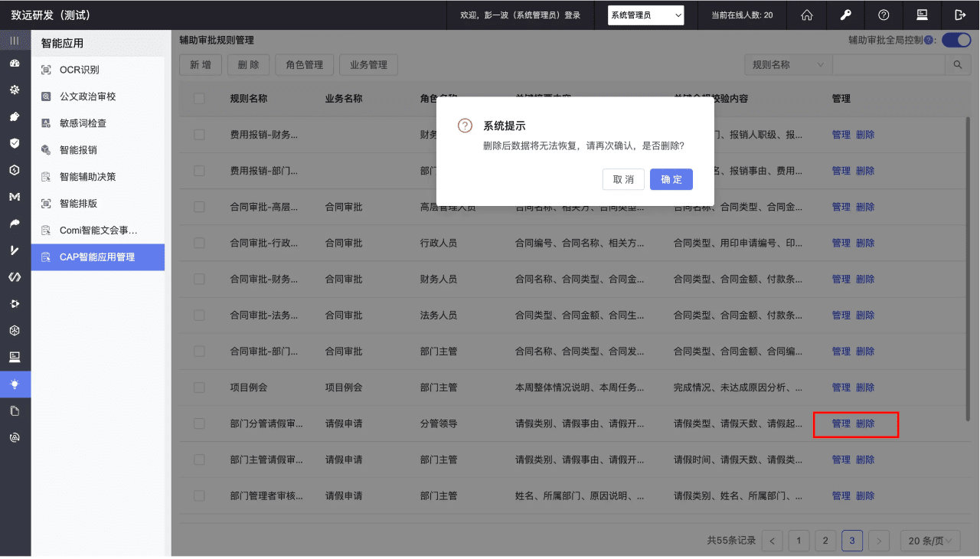Tick the select-all header checkbox
This screenshot has height=559, width=980.
[x=200, y=99]
